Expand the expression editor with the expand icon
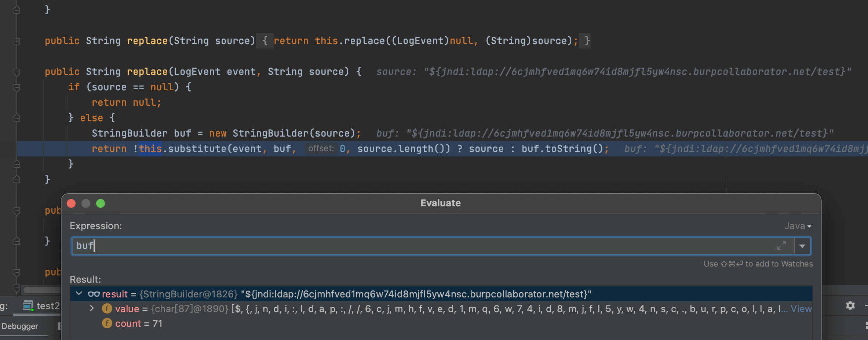 pos(781,245)
